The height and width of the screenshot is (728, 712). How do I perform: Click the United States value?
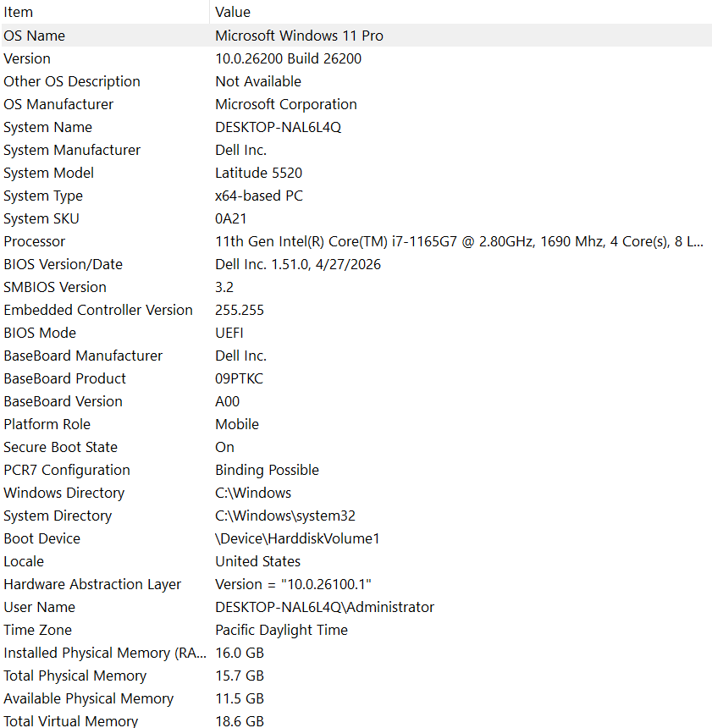tap(257, 561)
